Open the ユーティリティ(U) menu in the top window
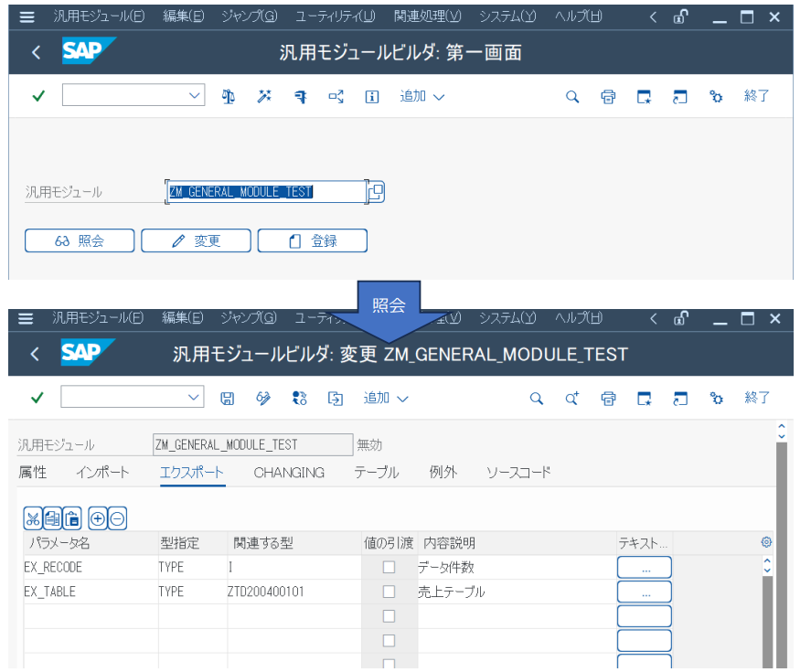Screen dimensions: 811x672 coord(336,16)
